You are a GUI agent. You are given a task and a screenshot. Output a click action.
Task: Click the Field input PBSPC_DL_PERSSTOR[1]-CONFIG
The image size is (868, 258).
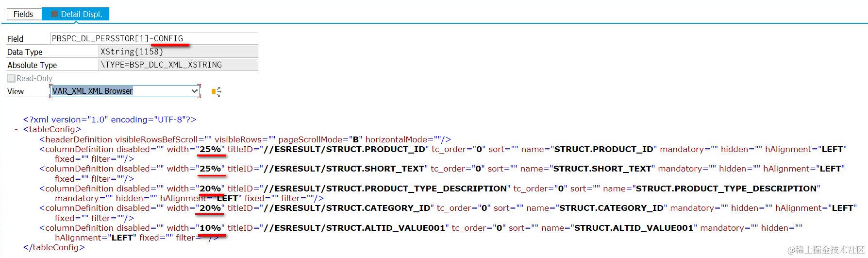[154, 39]
